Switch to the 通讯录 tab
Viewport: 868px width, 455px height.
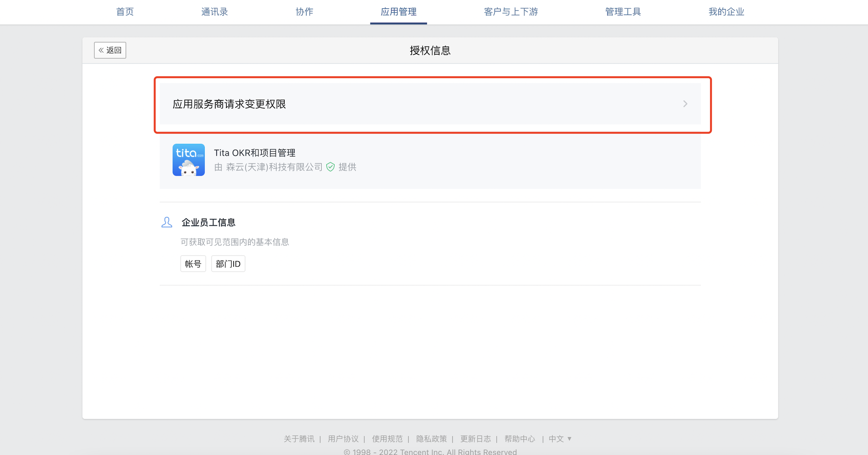point(215,12)
